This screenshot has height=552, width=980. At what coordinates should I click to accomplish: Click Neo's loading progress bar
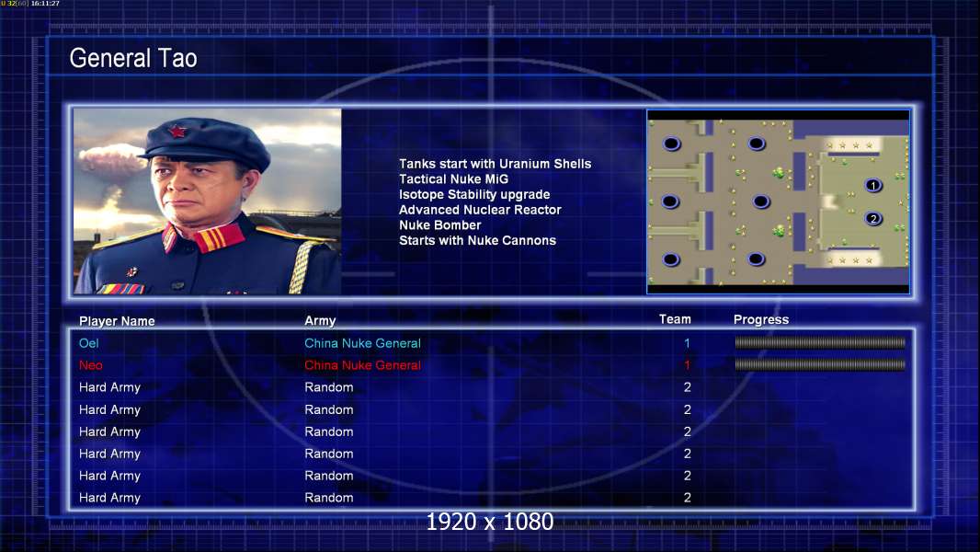pos(820,364)
